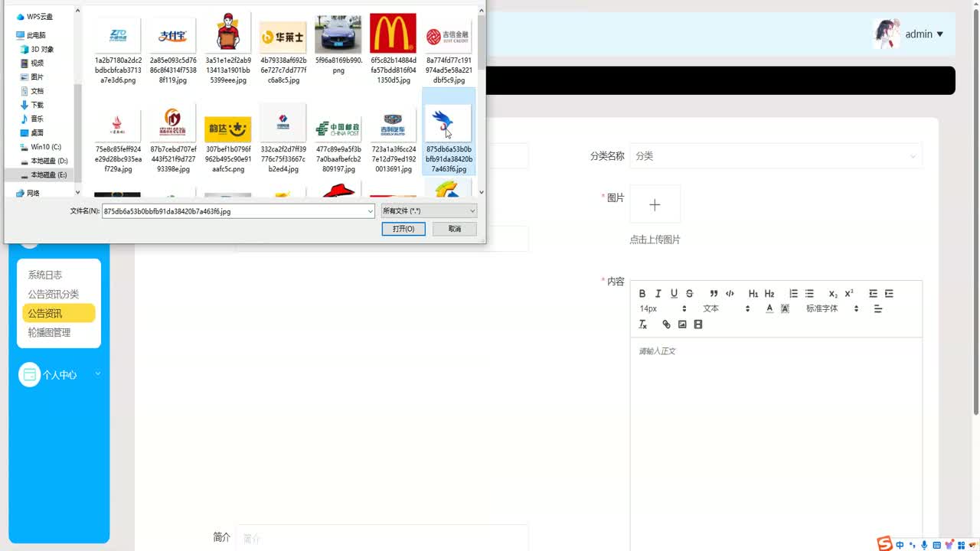Open the 公告资讯分类 sidebar menu item
The image size is (980, 551).
(54, 294)
